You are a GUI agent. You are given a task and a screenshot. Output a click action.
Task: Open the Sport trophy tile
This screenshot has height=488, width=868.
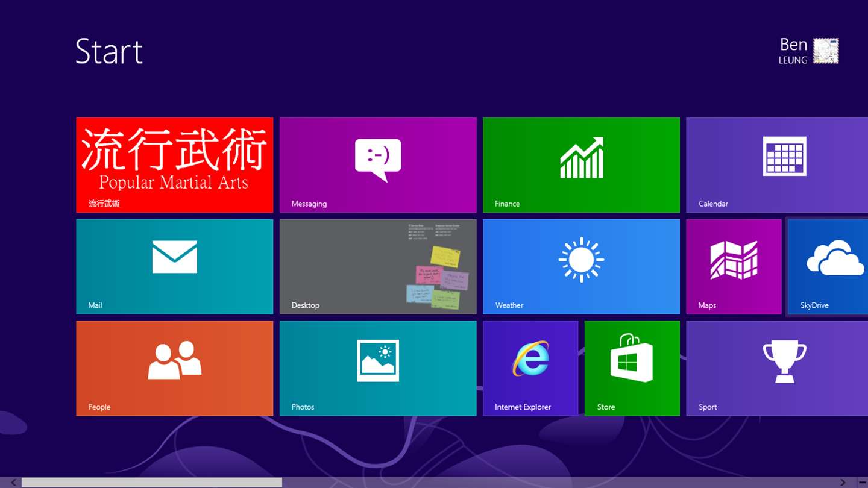pyautogui.click(x=777, y=368)
